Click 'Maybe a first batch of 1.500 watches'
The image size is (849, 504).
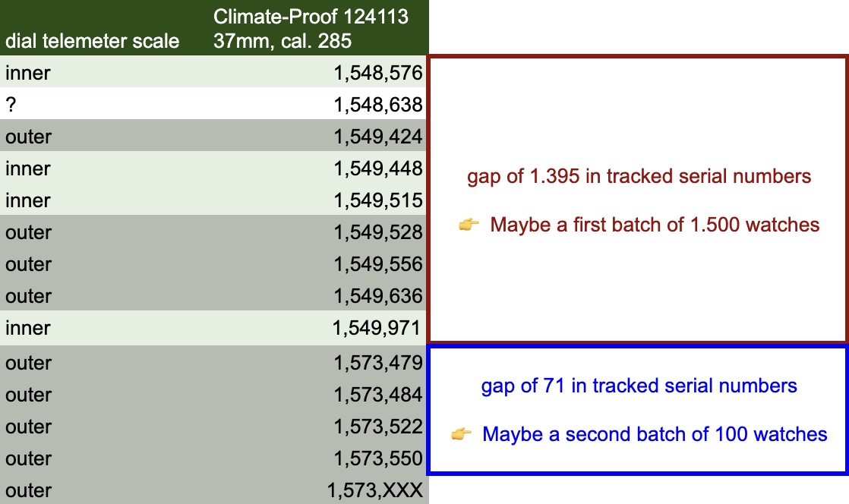[655, 225]
